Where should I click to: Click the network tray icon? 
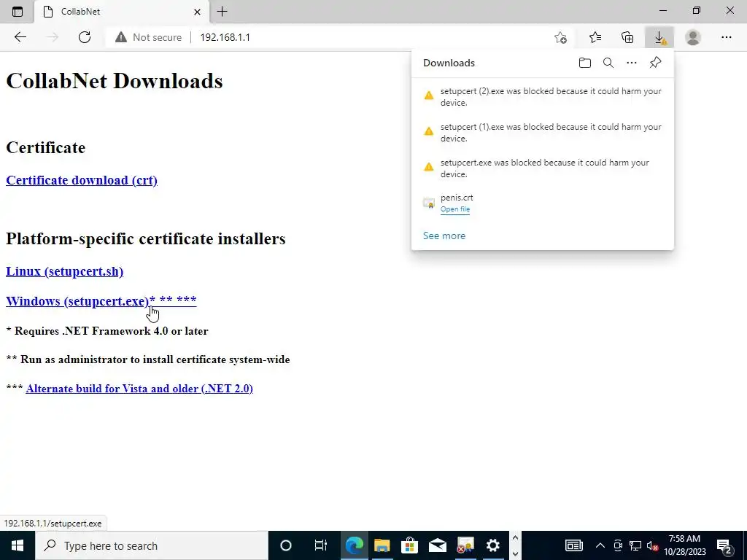[x=635, y=545]
